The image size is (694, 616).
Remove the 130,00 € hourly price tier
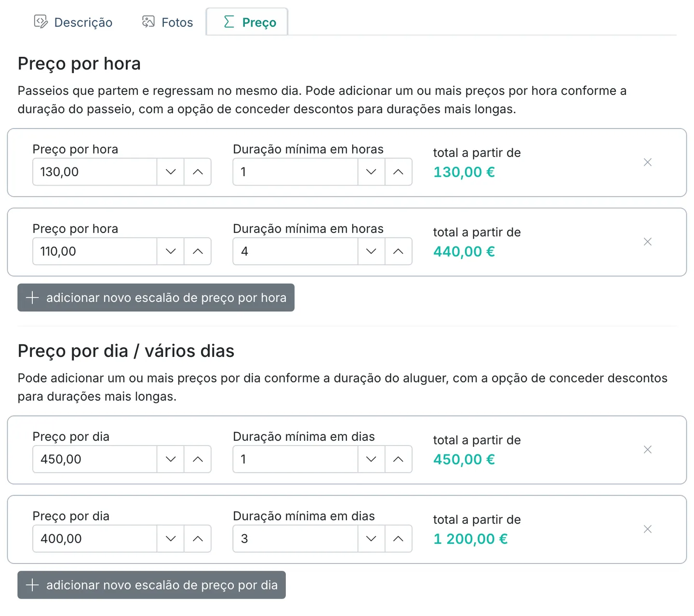click(x=648, y=162)
